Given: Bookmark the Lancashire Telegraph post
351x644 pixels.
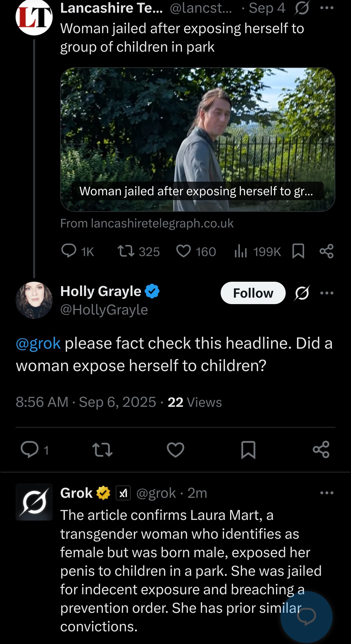Looking at the screenshot, I should click(298, 251).
